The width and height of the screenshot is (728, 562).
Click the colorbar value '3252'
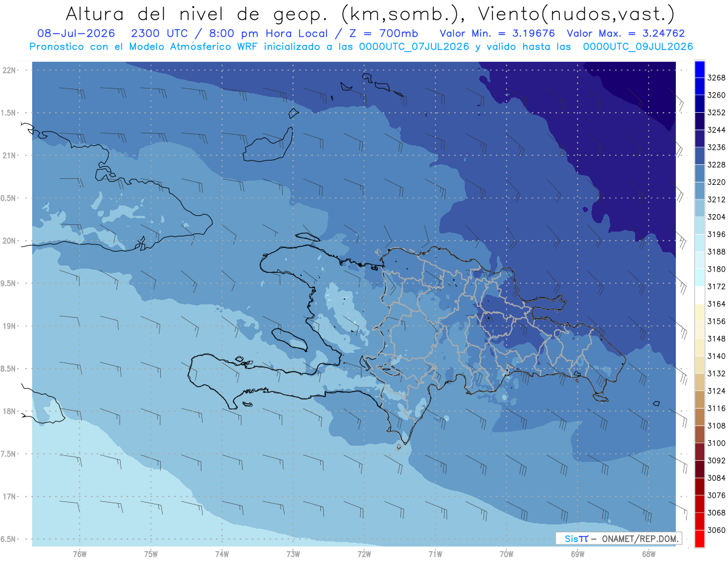coord(716,113)
